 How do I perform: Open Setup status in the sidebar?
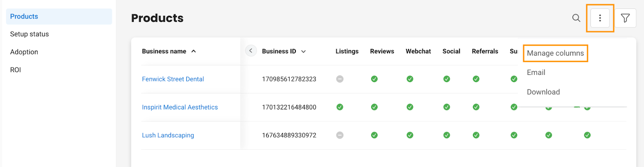coord(29,34)
